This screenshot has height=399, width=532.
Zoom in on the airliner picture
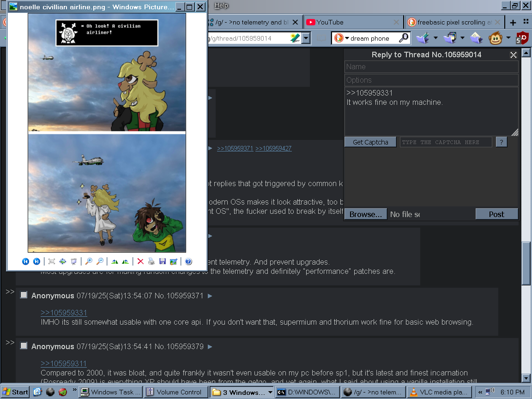tap(89, 261)
